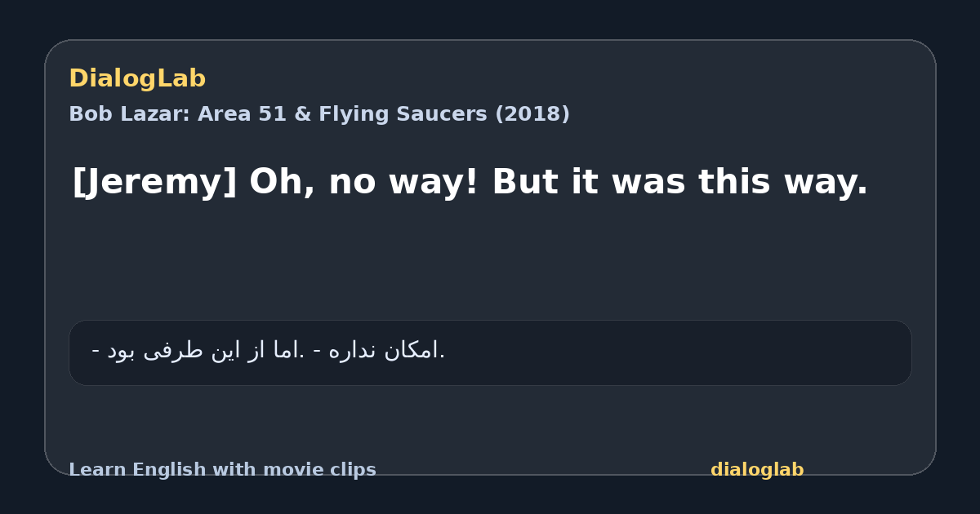This screenshot has width=980, height=514.
Task: Click the name "Bob Lazar:" in the title
Action: pos(130,114)
